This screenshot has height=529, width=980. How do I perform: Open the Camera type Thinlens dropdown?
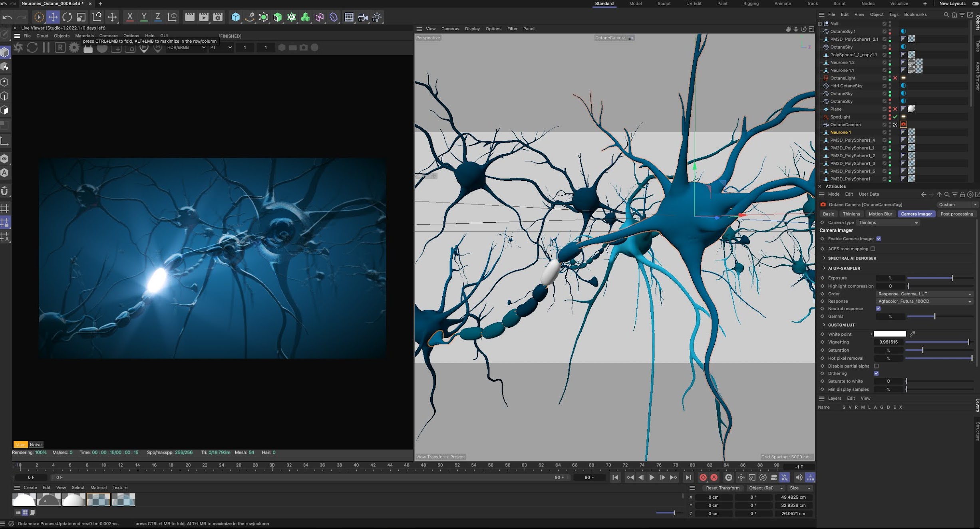(x=888, y=223)
